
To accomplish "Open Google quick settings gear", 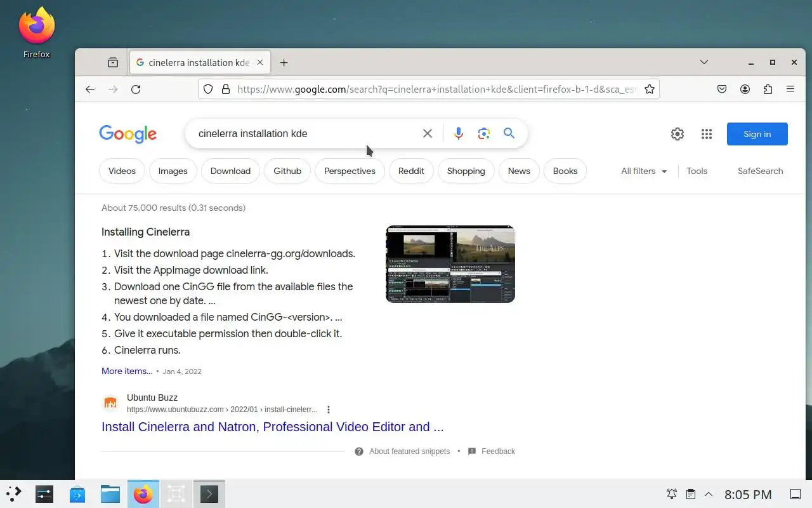I will (678, 134).
